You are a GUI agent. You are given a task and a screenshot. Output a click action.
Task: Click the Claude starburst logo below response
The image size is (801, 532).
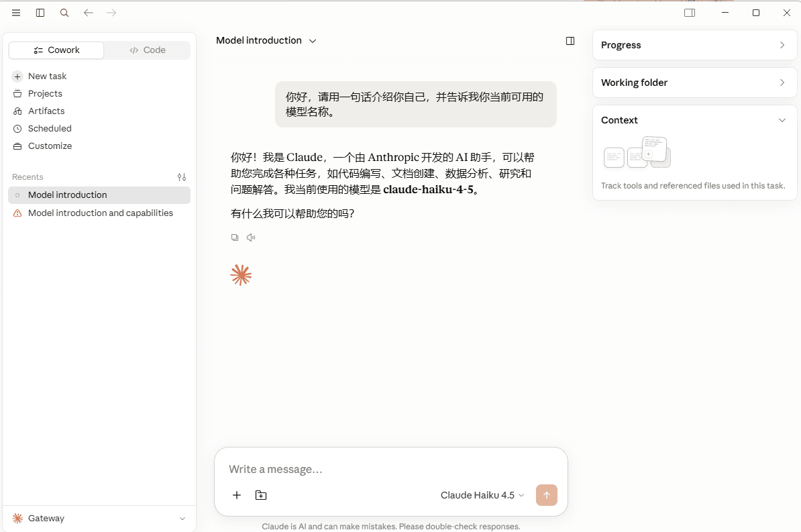(241, 275)
